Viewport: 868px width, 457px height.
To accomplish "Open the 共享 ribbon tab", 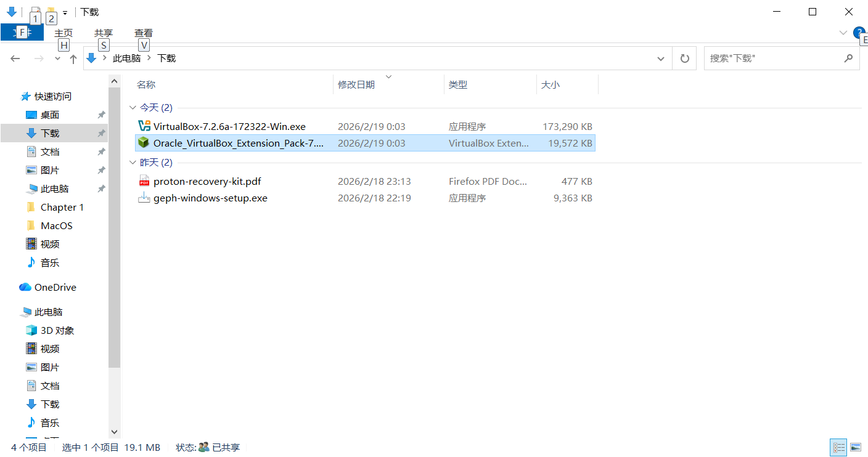I will (x=104, y=33).
